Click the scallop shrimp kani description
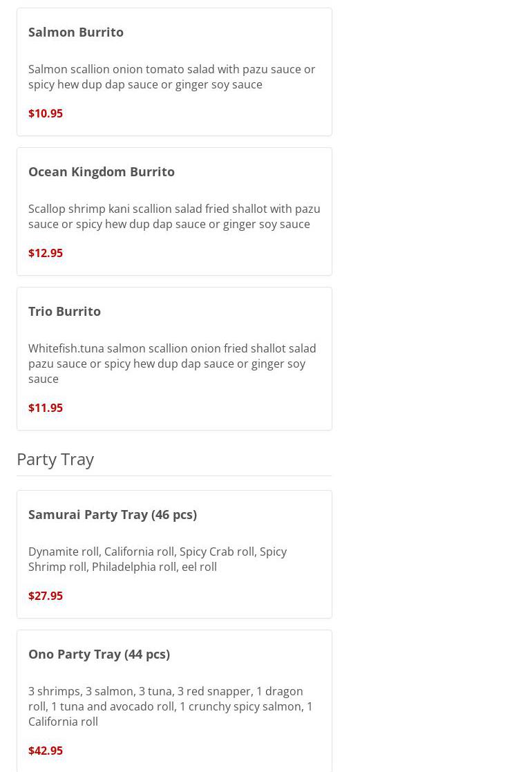Viewport: 532px width, 772px height. click(x=173, y=216)
